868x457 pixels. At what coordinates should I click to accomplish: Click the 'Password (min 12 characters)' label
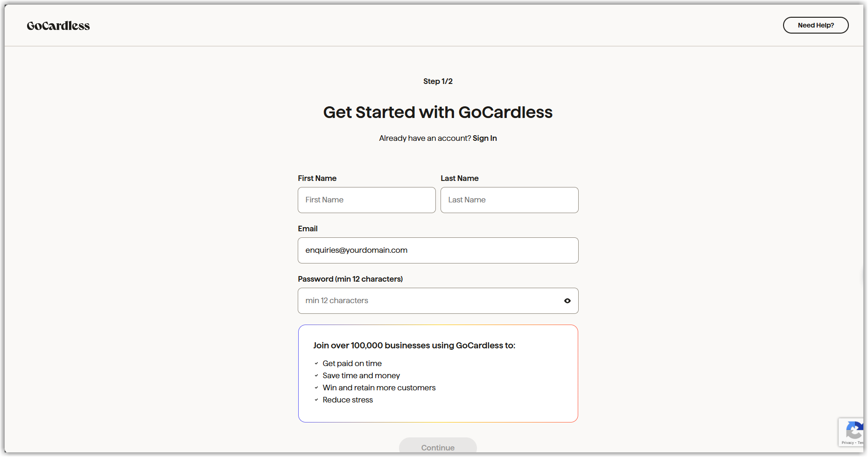click(x=350, y=279)
